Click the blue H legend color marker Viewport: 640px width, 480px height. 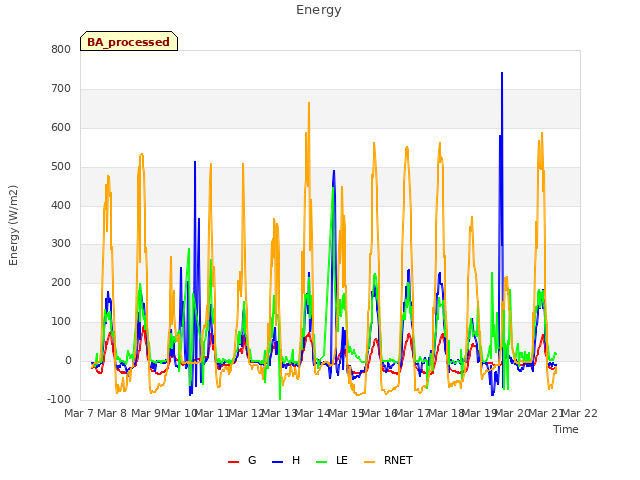(277, 462)
